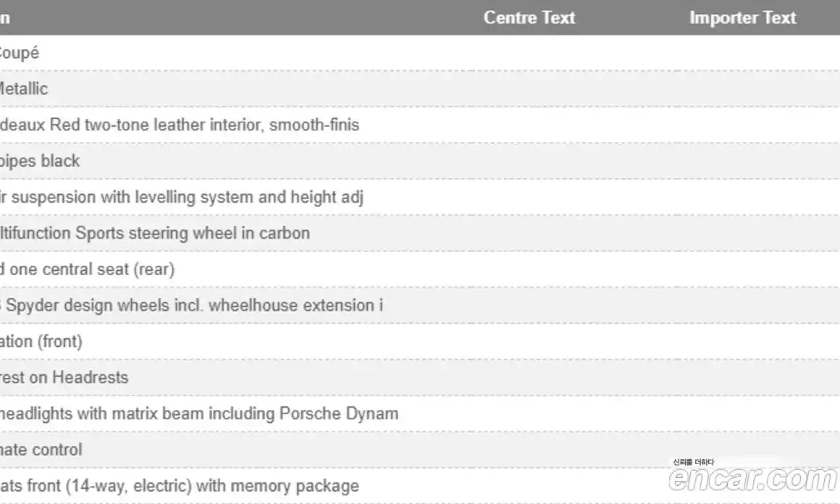
Task: Click the 14-way electric seats memory package row
Action: click(180, 486)
